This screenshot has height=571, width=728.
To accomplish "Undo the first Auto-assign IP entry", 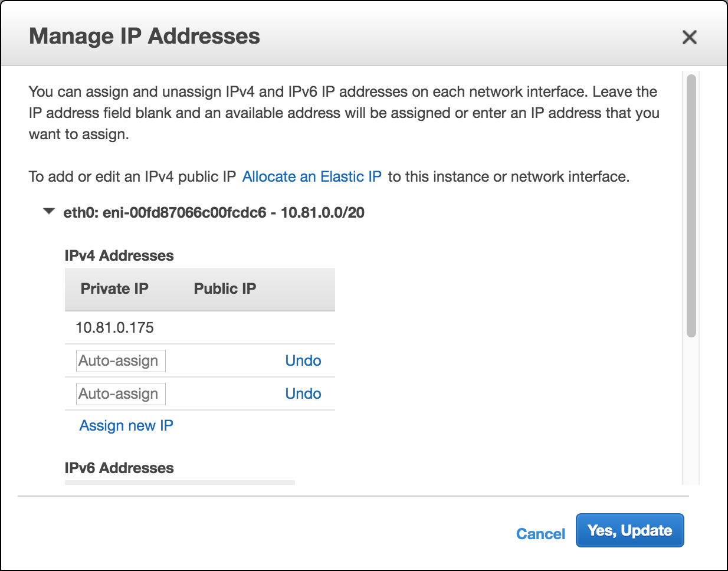I will click(x=303, y=360).
